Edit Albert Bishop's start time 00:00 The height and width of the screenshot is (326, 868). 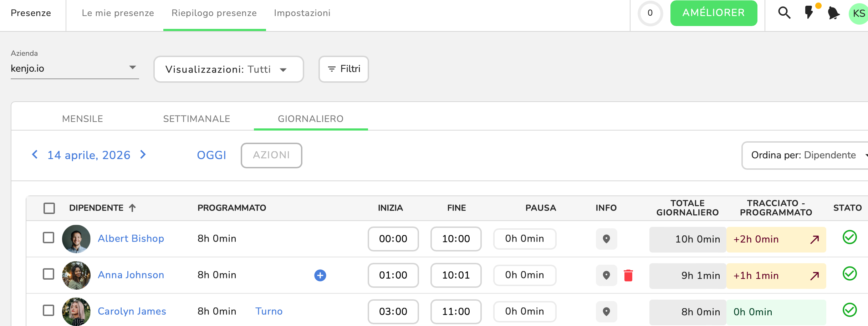tap(393, 239)
